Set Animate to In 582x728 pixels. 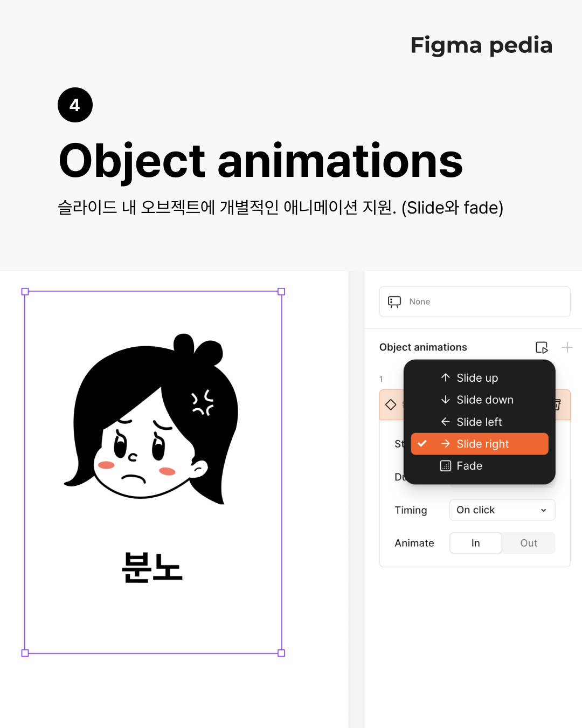coord(475,543)
